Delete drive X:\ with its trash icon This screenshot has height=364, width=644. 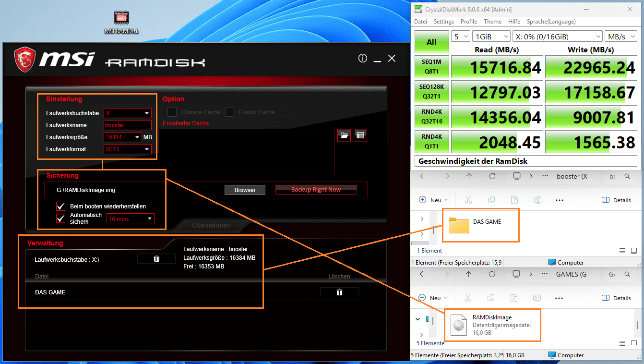tap(156, 259)
